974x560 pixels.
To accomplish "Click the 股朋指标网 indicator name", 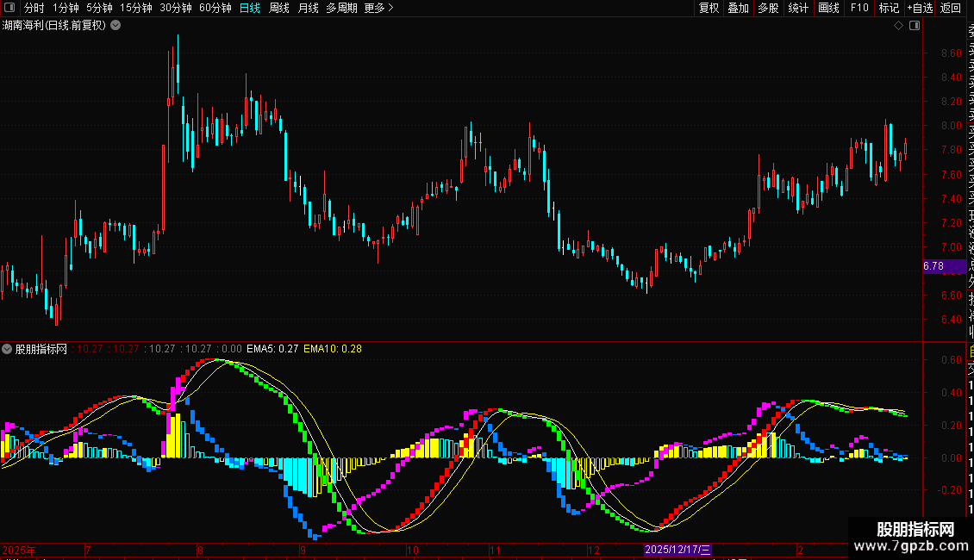I will (41, 349).
